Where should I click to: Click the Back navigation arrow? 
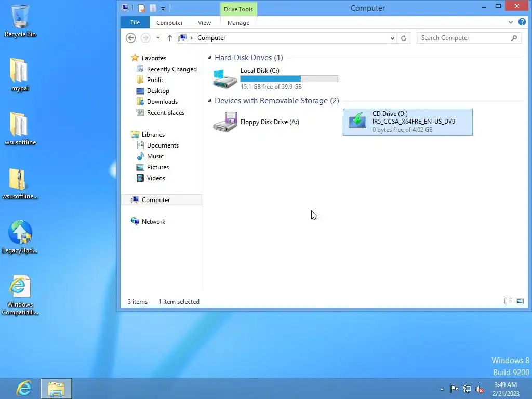(x=130, y=37)
